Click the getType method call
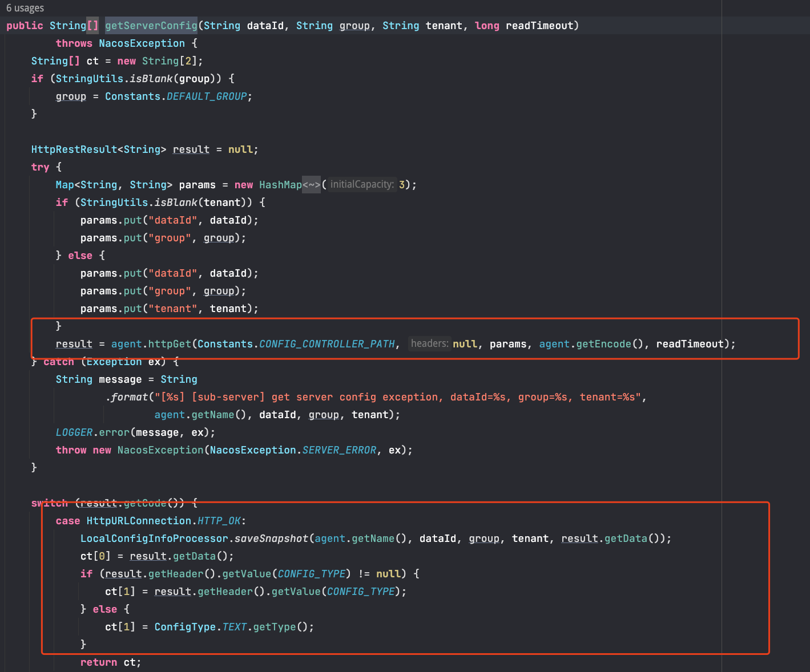This screenshot has width=810, height=672. [275, 627]
